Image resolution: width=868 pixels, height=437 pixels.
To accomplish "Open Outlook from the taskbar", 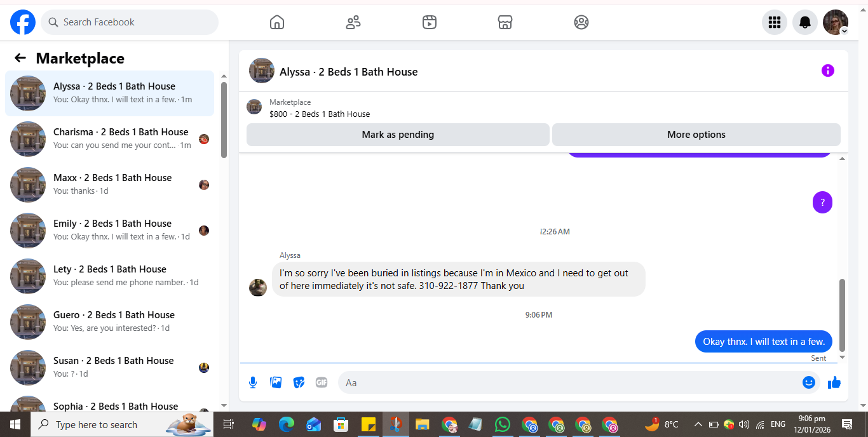I will point(314,424).
